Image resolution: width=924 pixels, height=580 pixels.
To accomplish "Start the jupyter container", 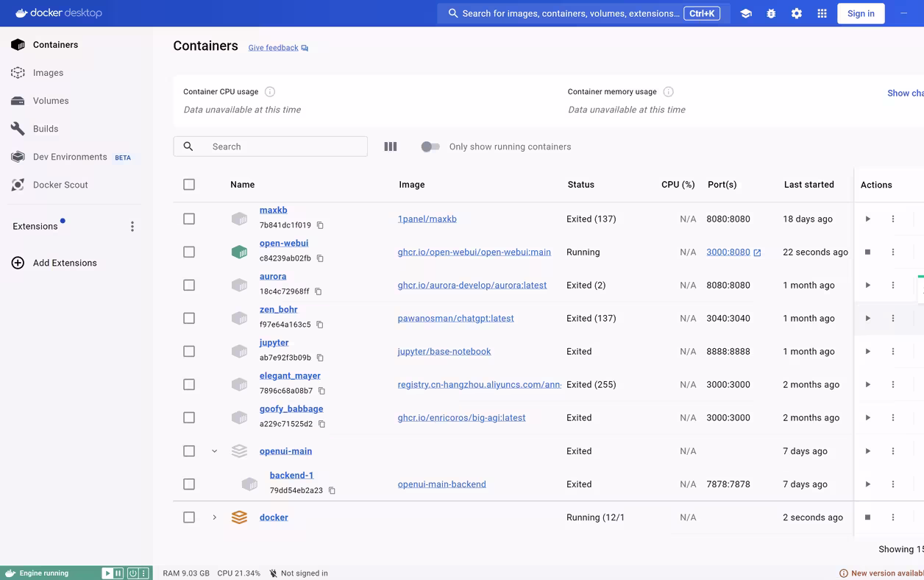I will [x=868, y=351].
